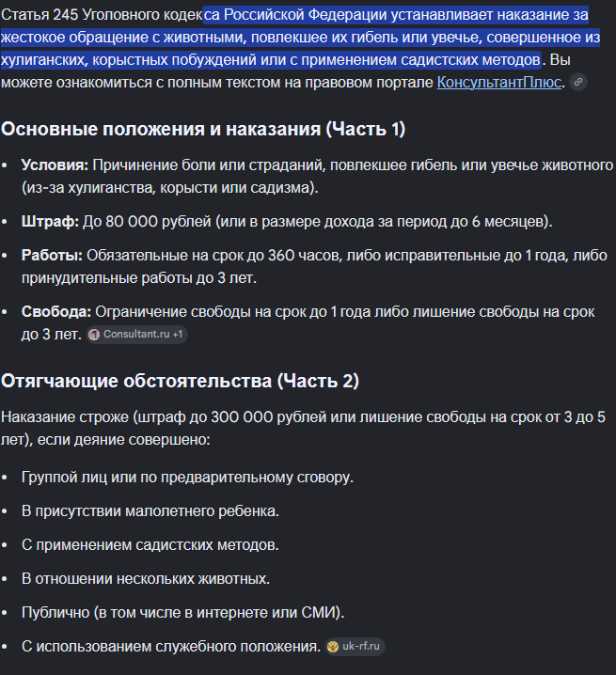Click the bullet 'В отношении нескольких животных'
The height and width of the screenshot is (675, 616).
(146, 578)
